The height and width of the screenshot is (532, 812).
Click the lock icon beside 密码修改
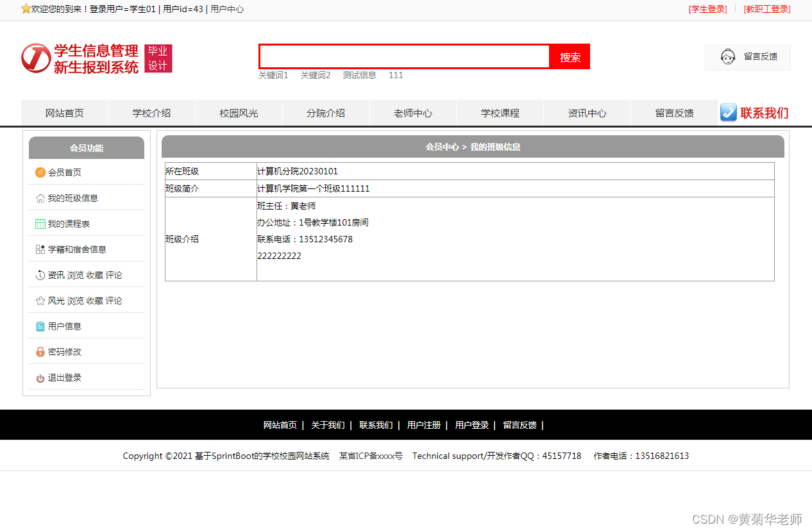[40, 352]
